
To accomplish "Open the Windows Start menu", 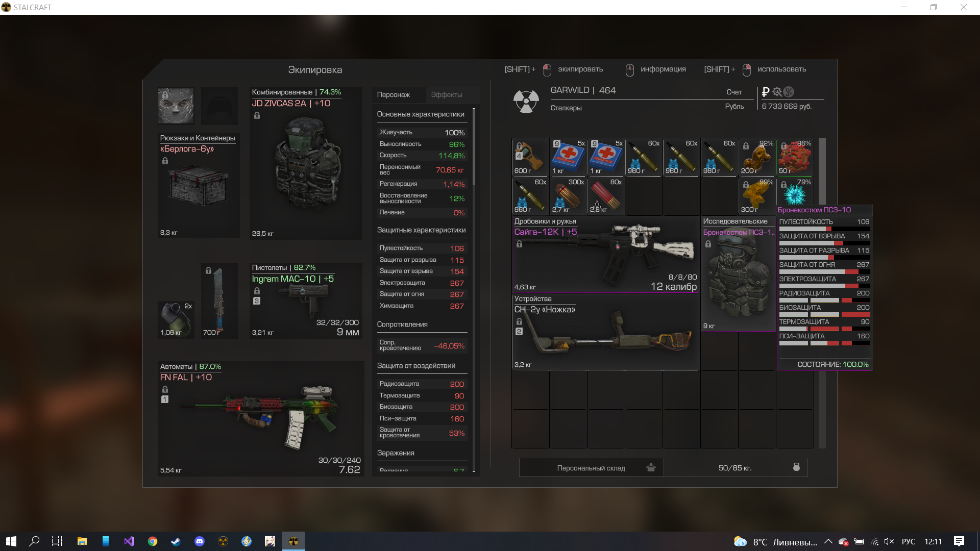I will click(11, 541).
